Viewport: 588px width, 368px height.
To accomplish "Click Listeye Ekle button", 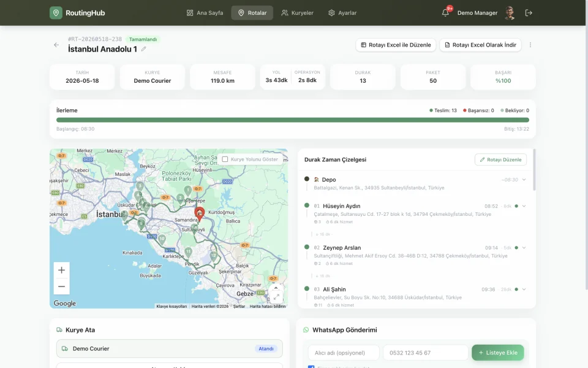I will click(497, 353).
